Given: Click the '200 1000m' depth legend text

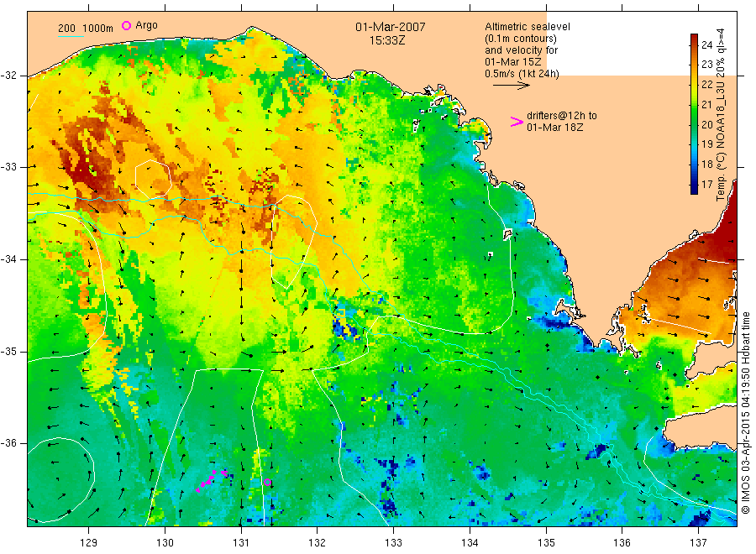Looking at the screenshot, I should [x=86, y=29].
